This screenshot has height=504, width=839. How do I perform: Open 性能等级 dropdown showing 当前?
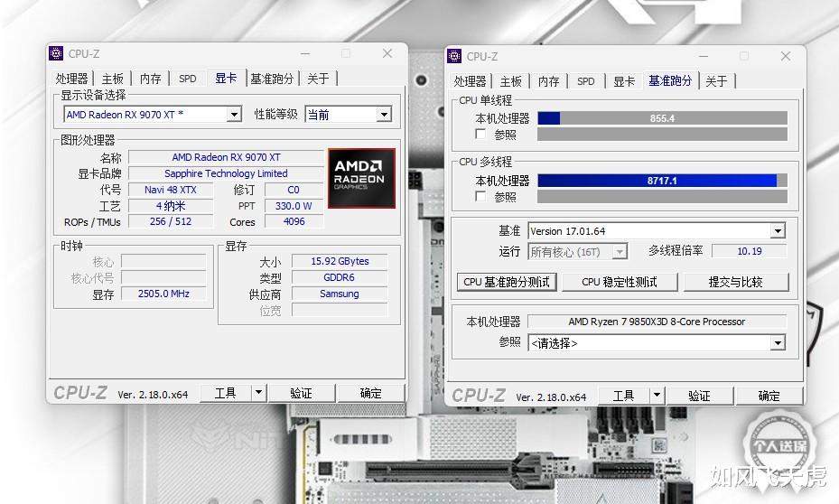click(348, 115)
